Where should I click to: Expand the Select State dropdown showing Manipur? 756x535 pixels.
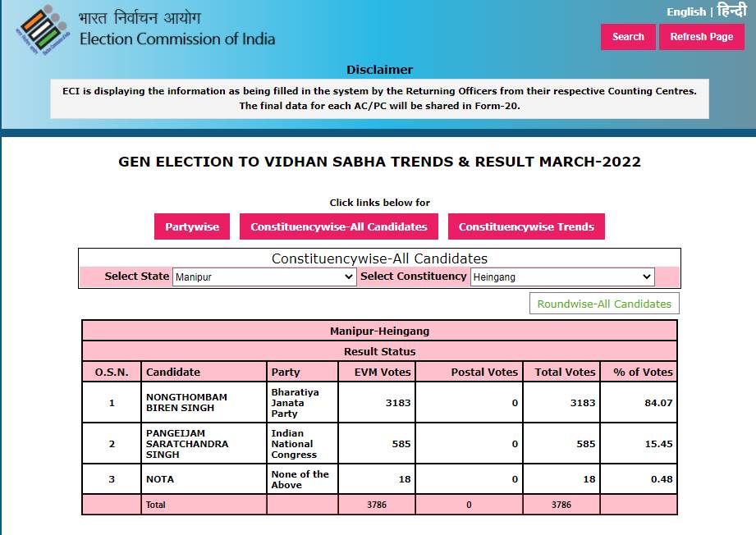tap(264, 277)
